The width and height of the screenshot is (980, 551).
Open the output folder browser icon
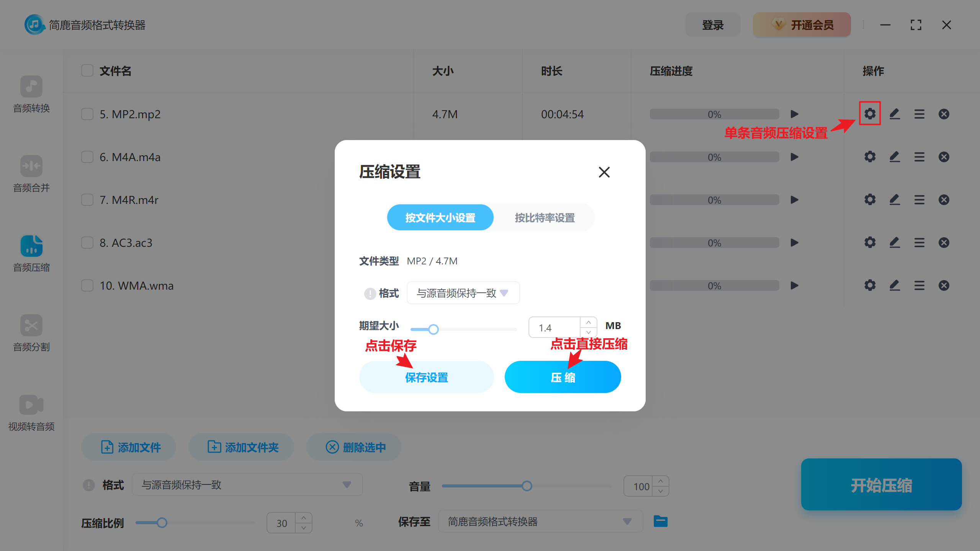(661, 521)
